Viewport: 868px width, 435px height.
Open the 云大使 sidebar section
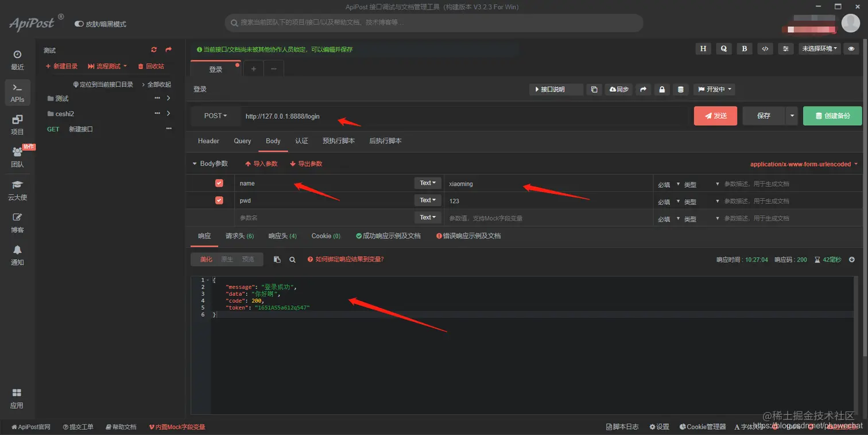[x=17, y=190]
